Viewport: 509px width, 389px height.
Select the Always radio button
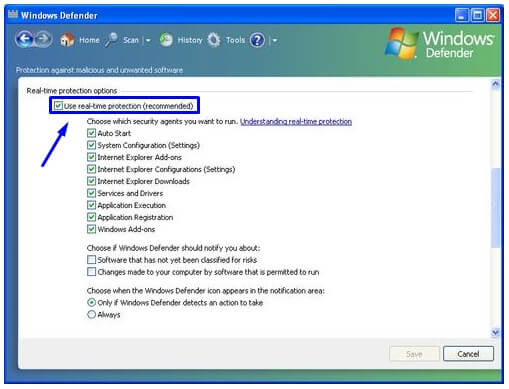91,315
